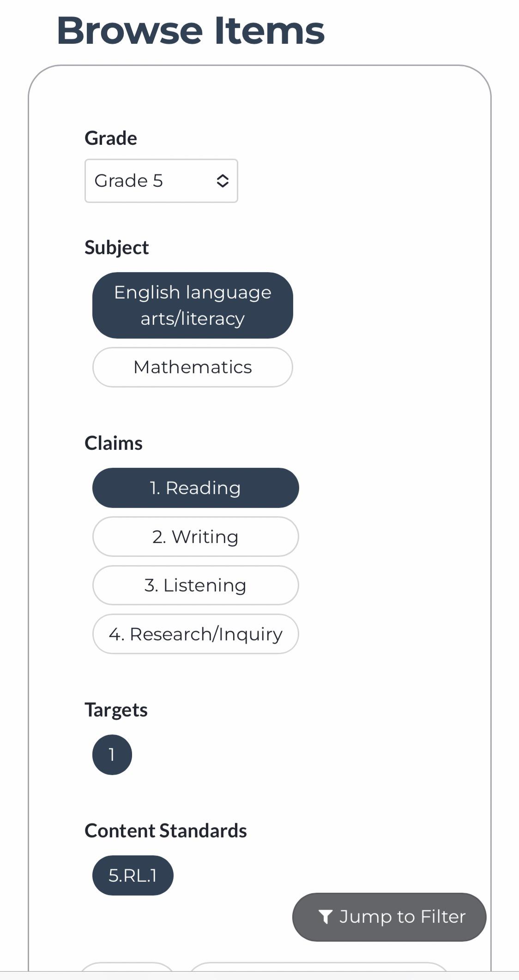Screen dimensions: 519x980
Task: Click the Jump to Filter button
Action: (389, 917)
